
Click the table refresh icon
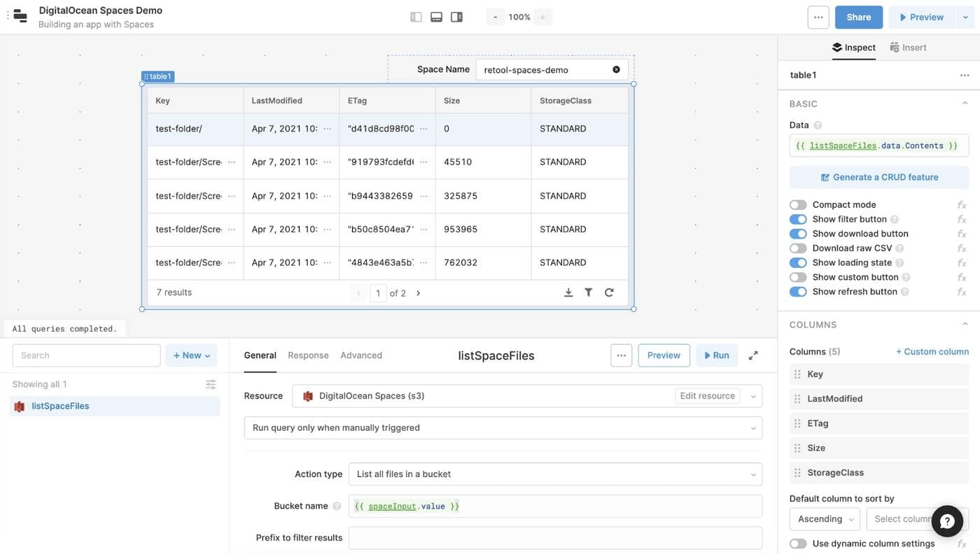pos(609,292)
